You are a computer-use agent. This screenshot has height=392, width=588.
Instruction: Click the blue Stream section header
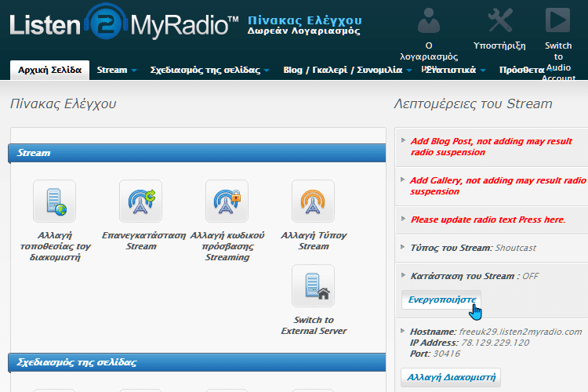197,153
